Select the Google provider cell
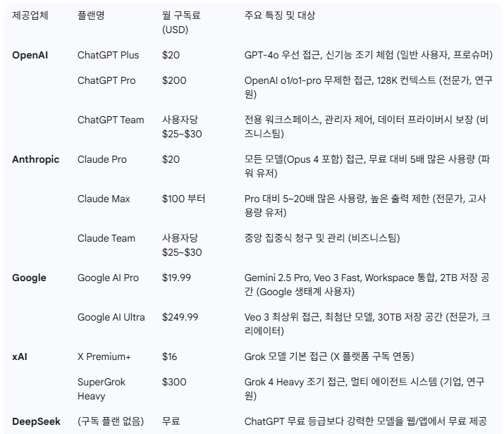The height and width of the screenshot is (434, 504). point(29,278)
